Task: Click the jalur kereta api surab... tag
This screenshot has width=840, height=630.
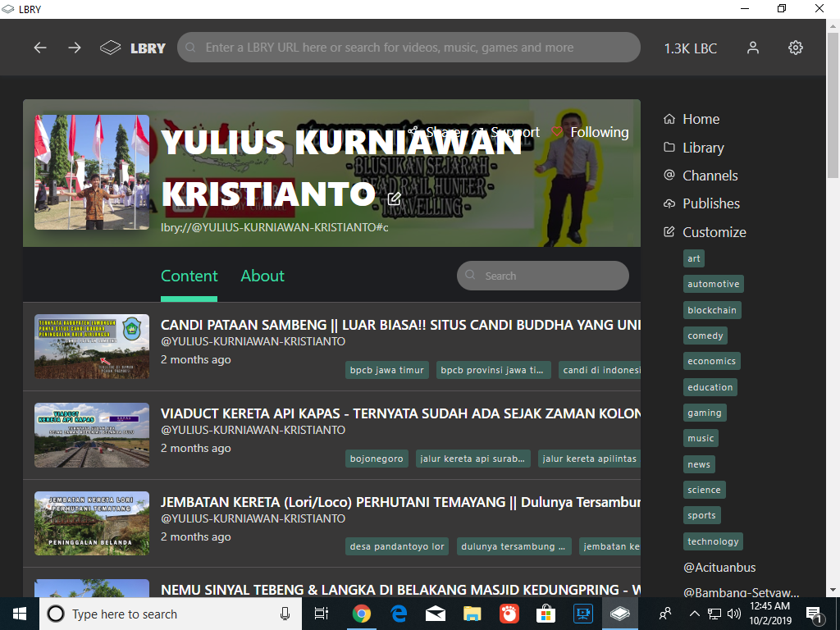Action: click(x=472, y=459)
